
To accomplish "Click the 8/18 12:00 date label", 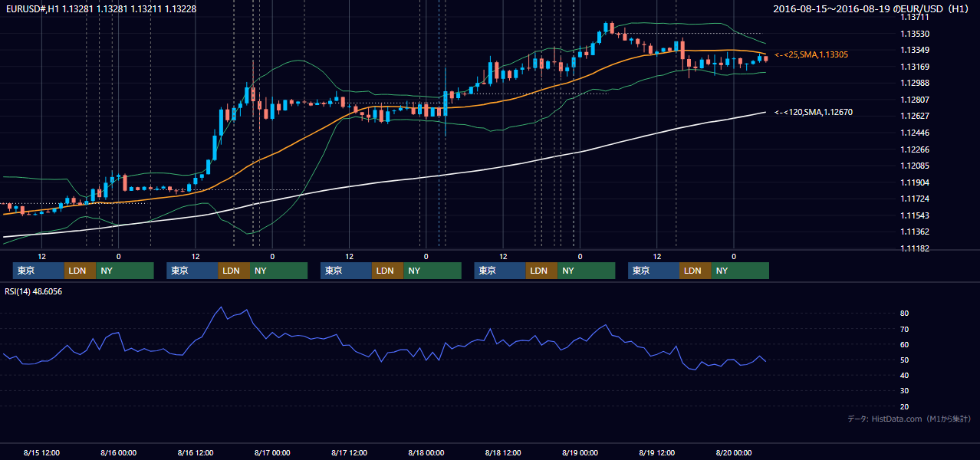I will pyautogui.click(x=503, y=452).
